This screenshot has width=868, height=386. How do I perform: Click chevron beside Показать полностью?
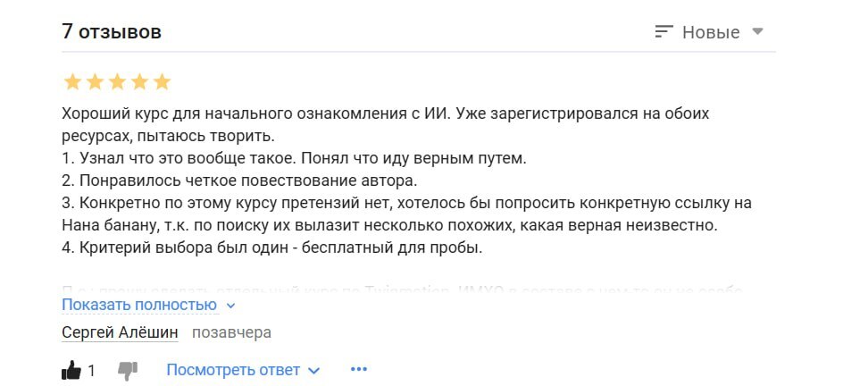point(230,306)
